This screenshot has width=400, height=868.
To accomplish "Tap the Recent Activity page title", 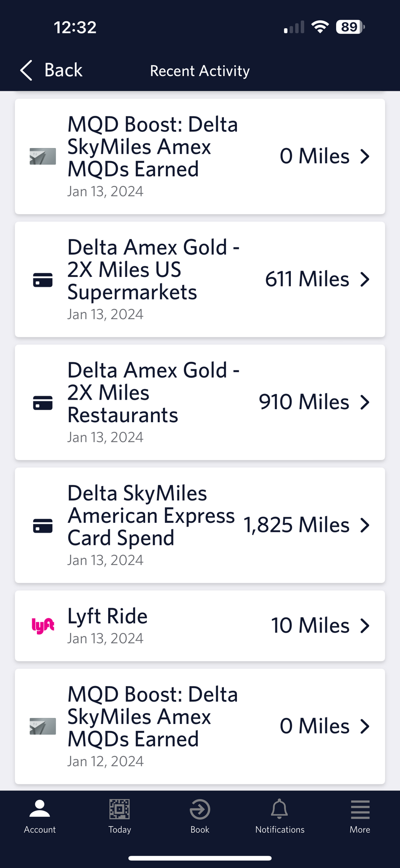I will click(200, 71).
